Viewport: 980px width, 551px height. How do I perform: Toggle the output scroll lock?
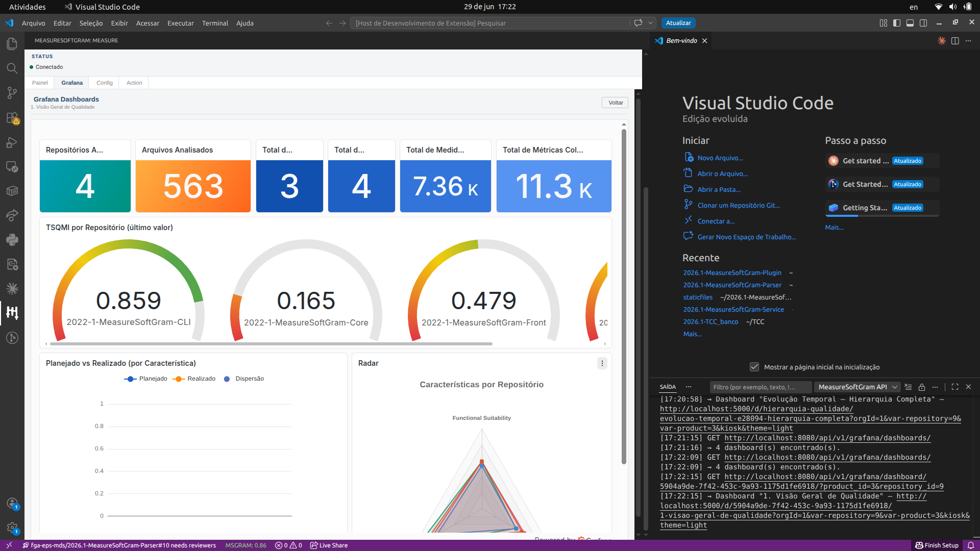tap(922, 387)
